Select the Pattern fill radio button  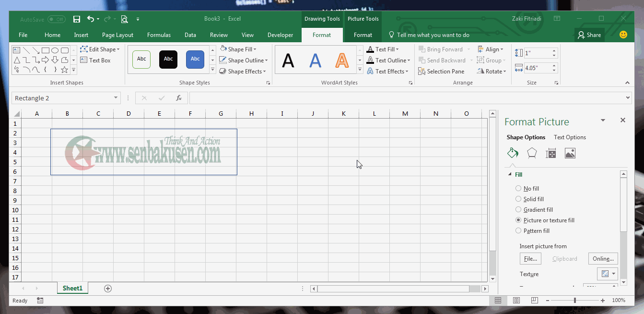518,231
